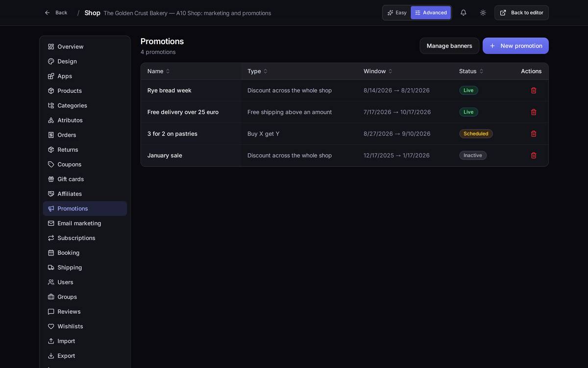Click the Returns sidebar icon
Image resolution: width=588 pixels, height=368 pixels.
point(51,150)
